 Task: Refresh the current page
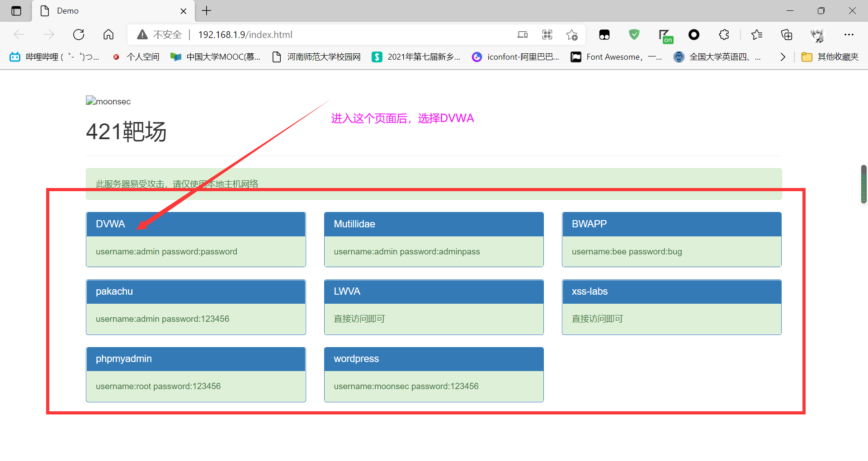(79, 34)
